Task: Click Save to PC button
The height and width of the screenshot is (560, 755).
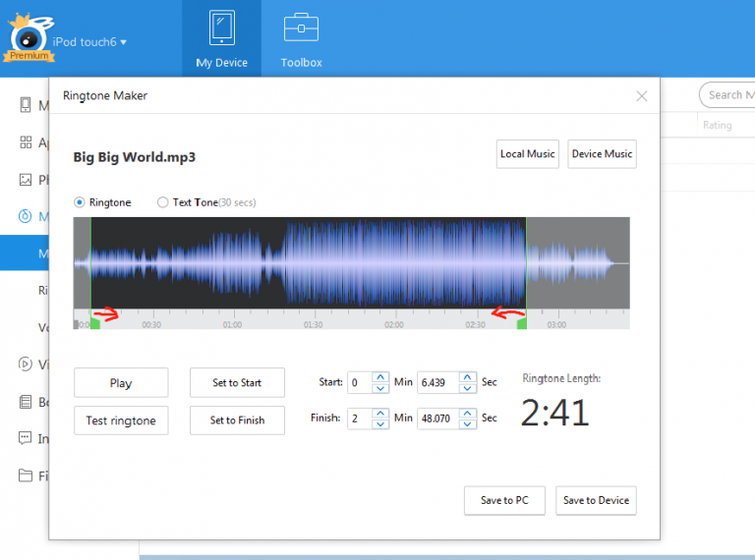Action: (504, 500)
